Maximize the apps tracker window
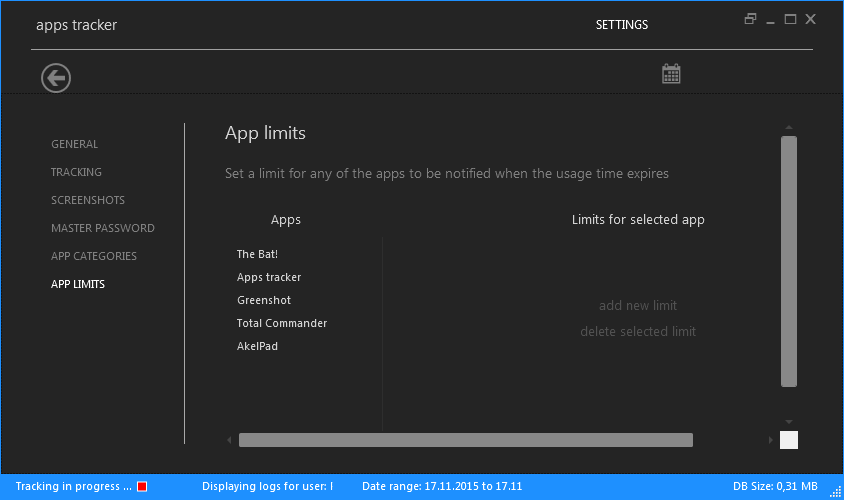This screenshot has width=844, height=500. click(x=790, y=19)
